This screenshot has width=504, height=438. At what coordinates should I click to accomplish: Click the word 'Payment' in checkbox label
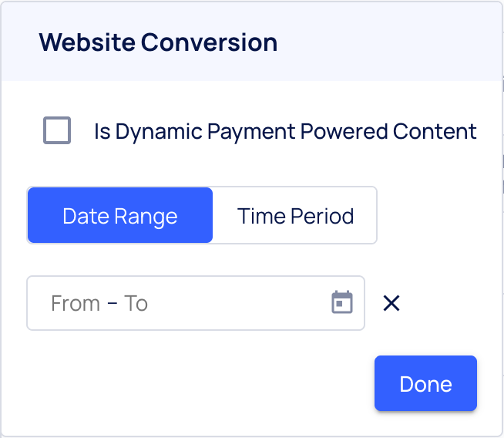point(251,131)
